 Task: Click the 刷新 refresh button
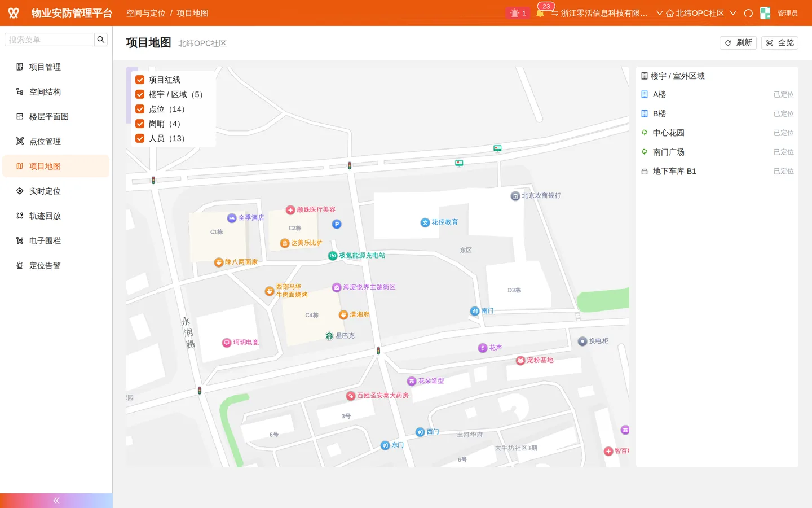738,43
